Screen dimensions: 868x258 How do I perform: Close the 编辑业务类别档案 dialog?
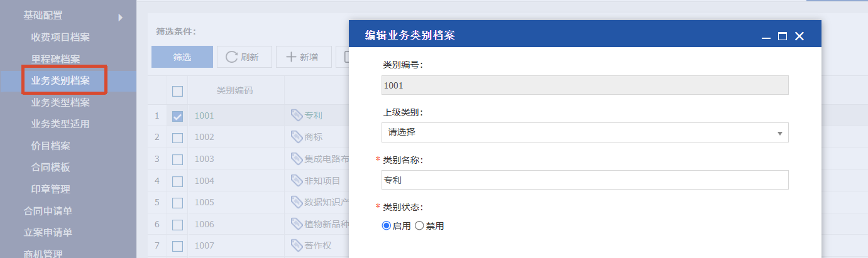point(799,36)
